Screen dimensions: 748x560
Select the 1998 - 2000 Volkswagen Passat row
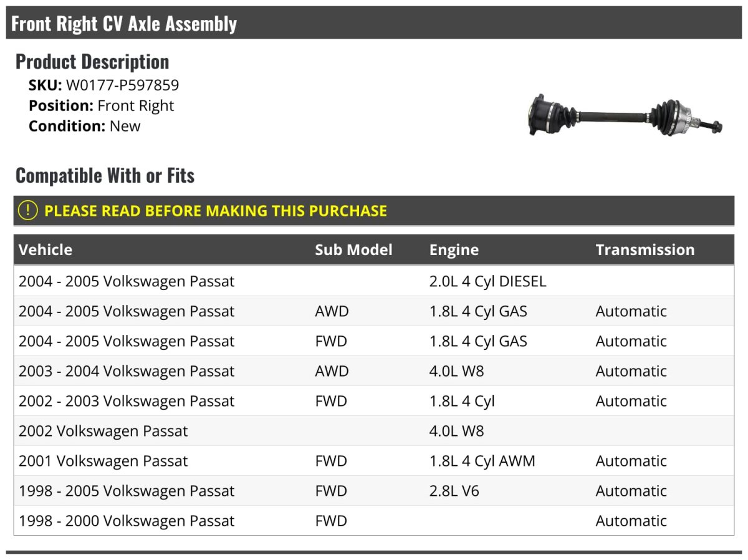[x=127, y=521]
